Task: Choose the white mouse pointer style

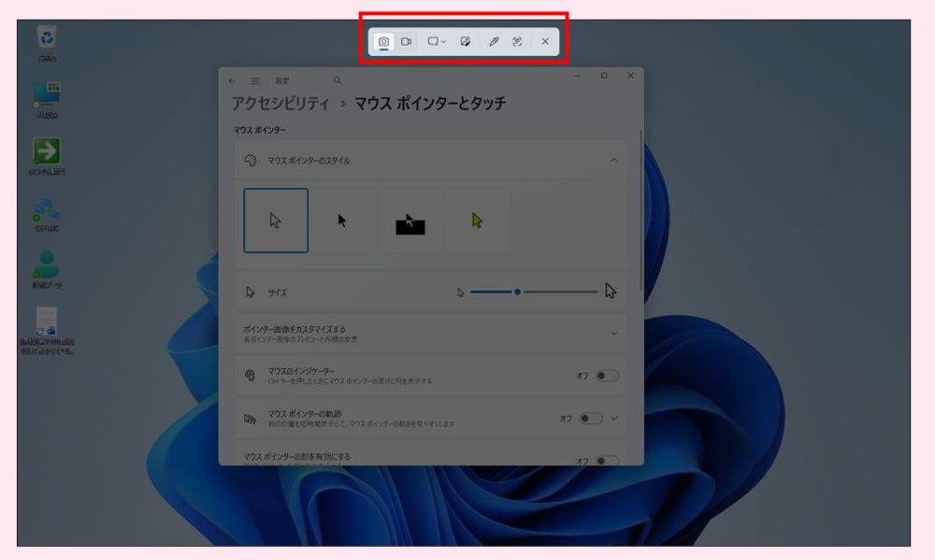Action: (276, 221)
